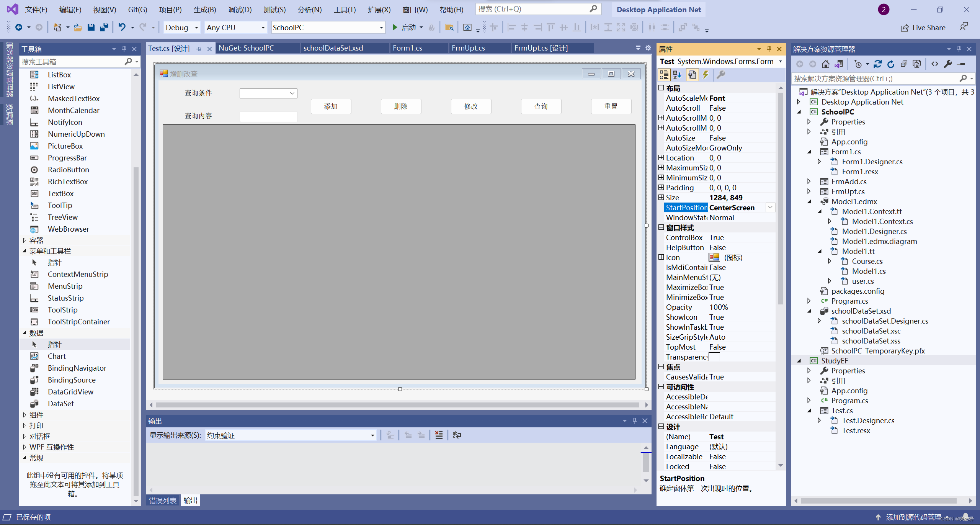Click Live Share button
The image size is (980, 525).
[x=923, y=28]
